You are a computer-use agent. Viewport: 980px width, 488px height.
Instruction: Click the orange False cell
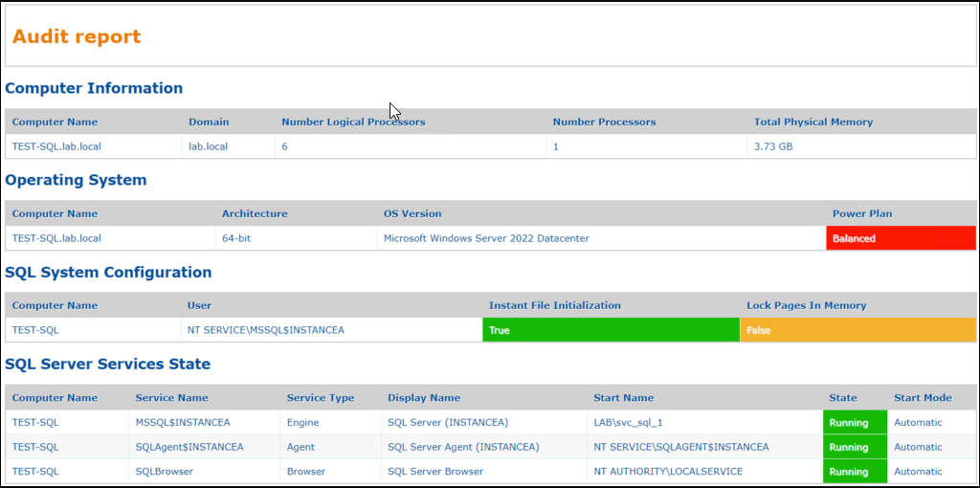click(x=857, y=330)
